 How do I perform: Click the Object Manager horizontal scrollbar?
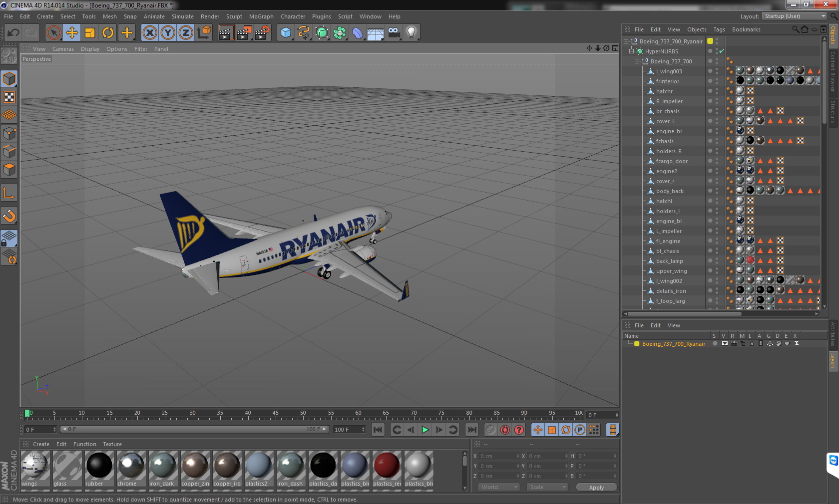685,314
